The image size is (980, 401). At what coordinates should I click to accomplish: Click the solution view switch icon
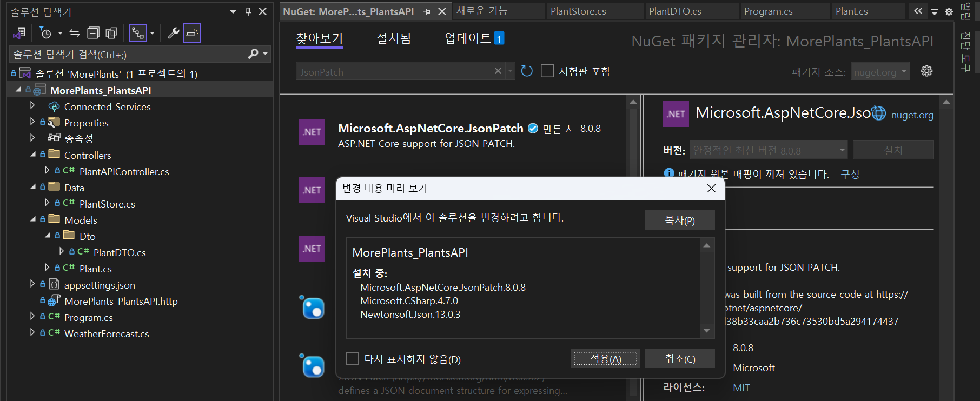(19, 34)
